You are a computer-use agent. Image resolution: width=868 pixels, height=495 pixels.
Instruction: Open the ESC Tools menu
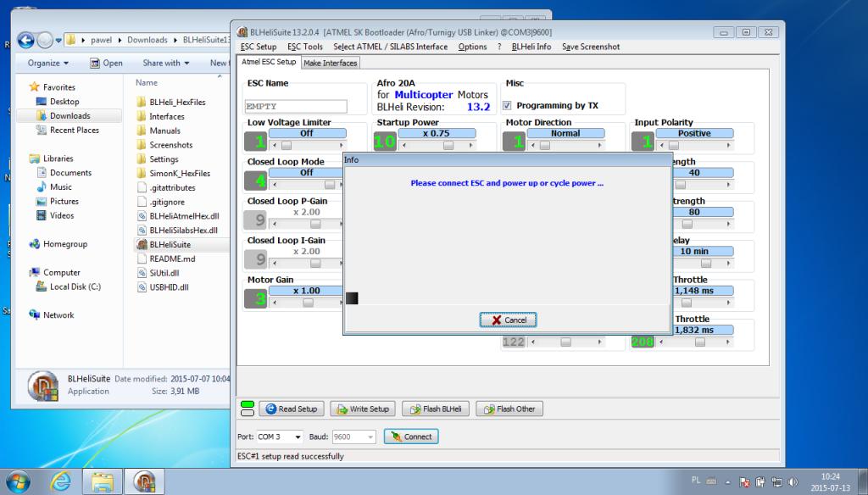304,47
